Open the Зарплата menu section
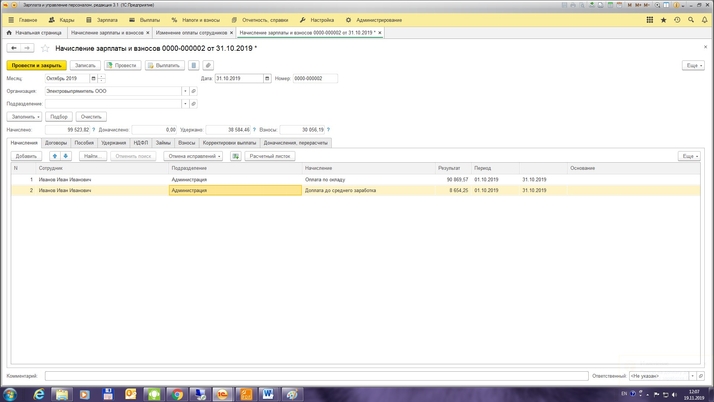 [102, 20]
